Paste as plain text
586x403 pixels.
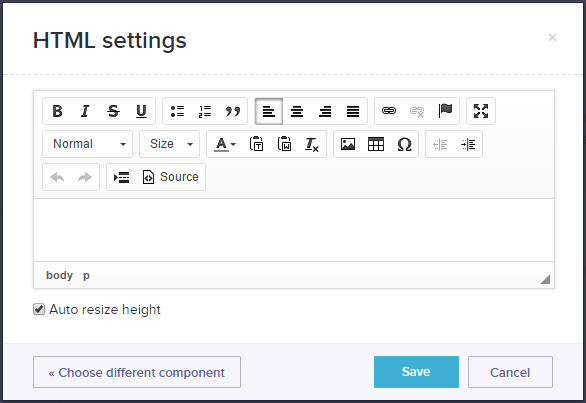click(x=256, y=144)
